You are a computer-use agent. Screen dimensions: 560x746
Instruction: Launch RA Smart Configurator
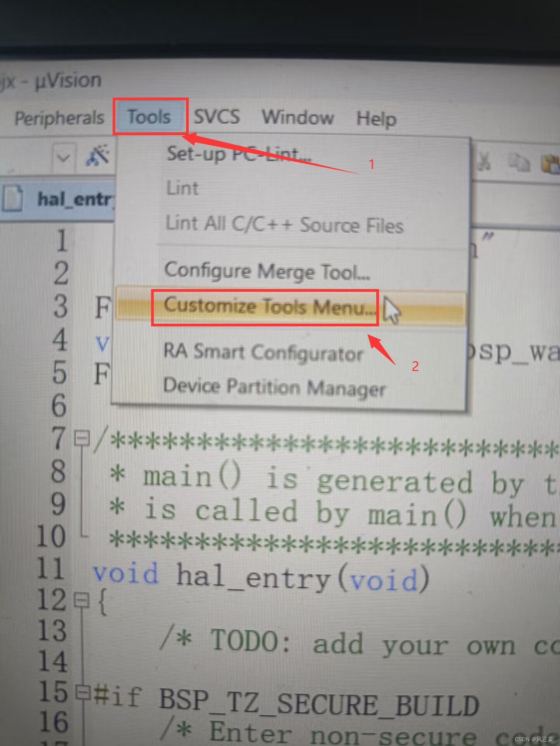pos(263,353)
